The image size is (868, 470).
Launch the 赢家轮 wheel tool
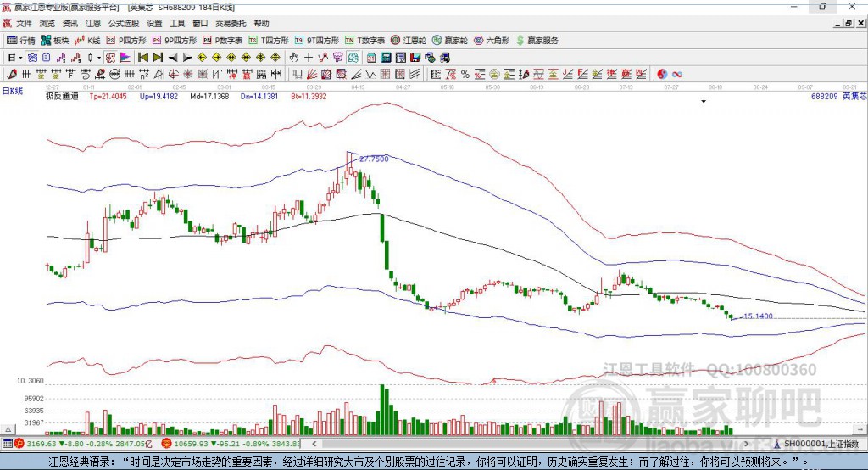(450, 41)
